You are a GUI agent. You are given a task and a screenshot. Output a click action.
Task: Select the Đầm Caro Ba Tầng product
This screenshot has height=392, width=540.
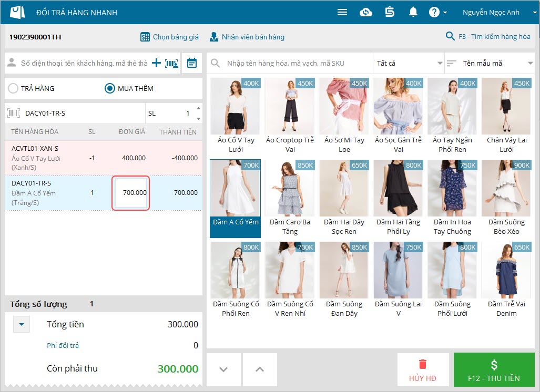pyautogui.click(x=290, y=199)
